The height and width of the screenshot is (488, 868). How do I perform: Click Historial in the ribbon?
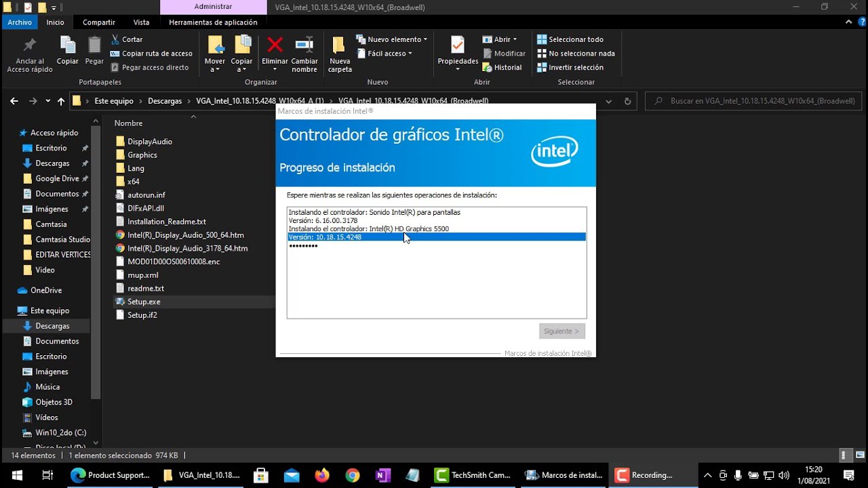(502, 67)
